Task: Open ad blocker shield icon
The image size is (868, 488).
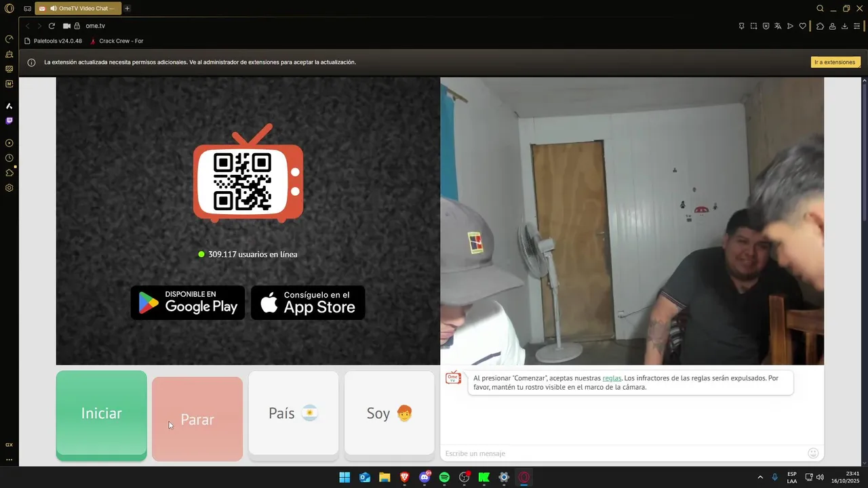Action: pyautogui.click(x=766, y=26)
